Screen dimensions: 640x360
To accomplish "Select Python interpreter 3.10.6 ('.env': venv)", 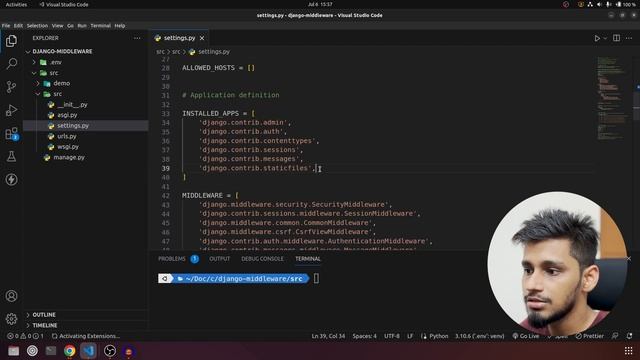I will 480,336.
